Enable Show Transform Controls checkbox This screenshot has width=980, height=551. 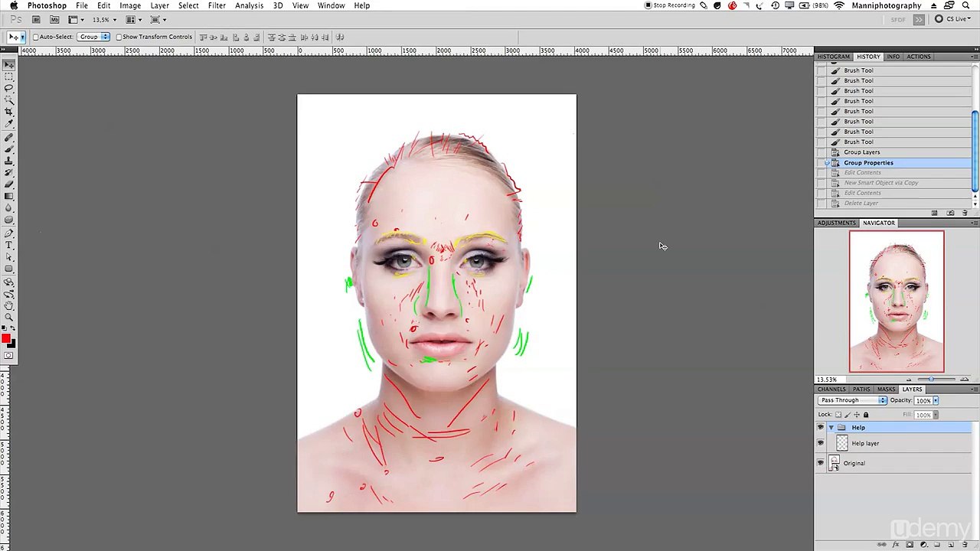click(119, 37)
